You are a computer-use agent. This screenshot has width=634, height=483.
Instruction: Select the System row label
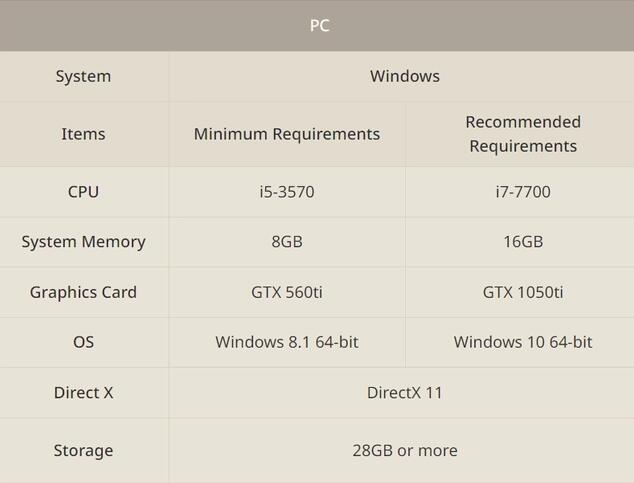pos(83,76)
